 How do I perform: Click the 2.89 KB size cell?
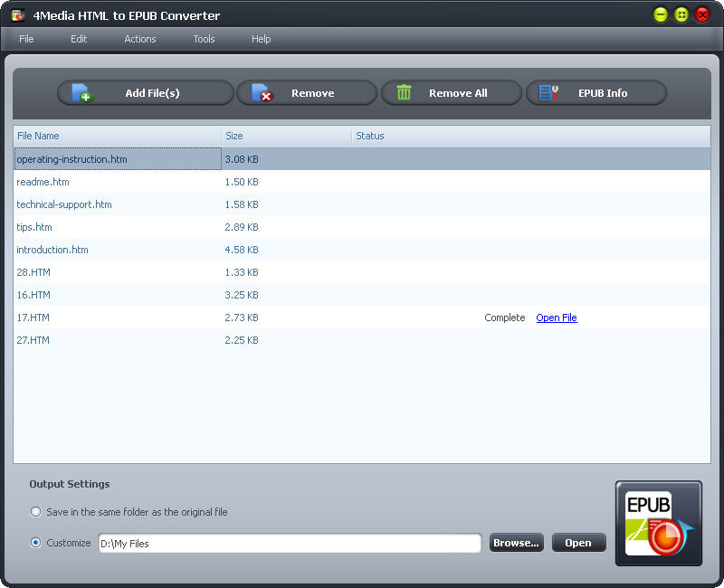(x=242, y=227)
